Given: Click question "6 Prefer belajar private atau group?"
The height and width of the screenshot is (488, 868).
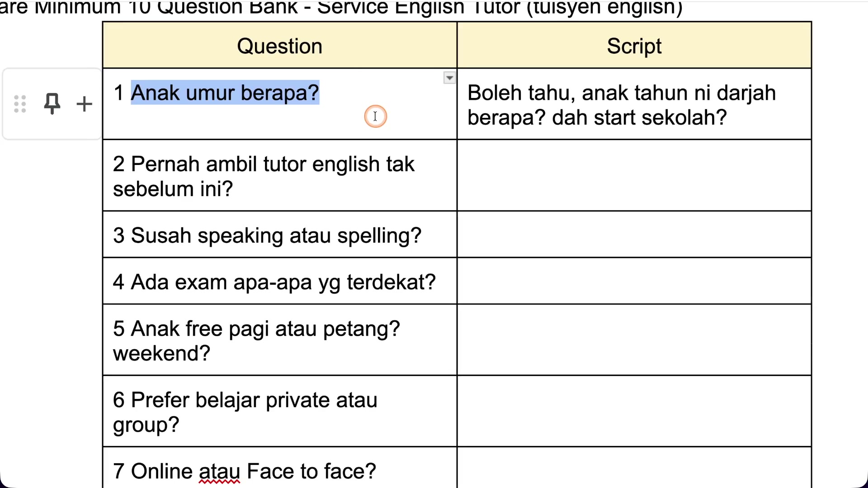Looking at the screenshot, I should (x=245, y=412).
